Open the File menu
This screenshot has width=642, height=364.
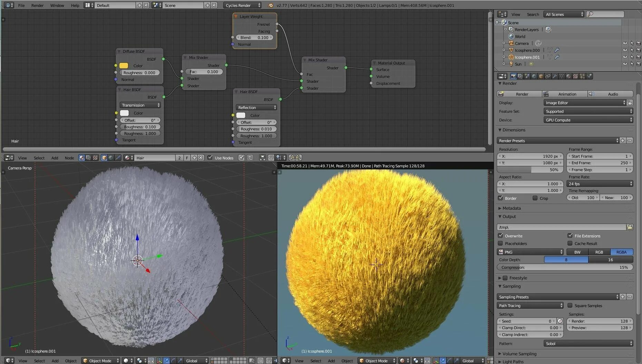pyautogui.click(x=21, y=5)
